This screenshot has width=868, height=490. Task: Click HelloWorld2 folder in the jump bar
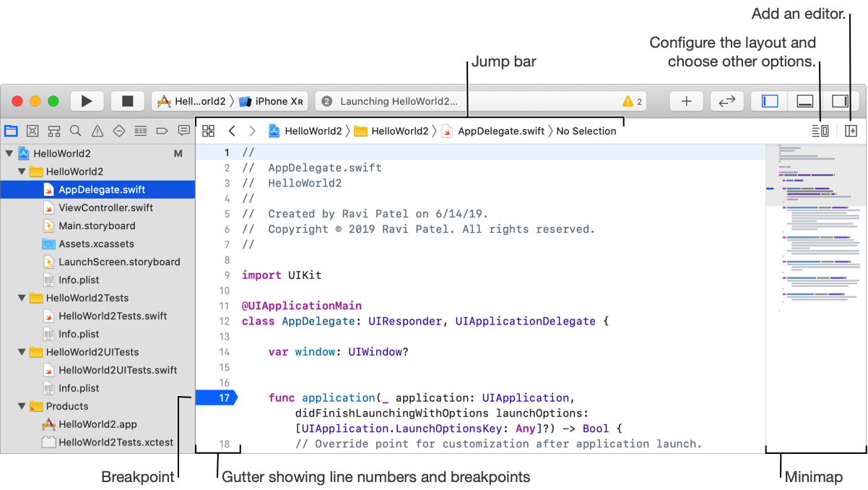[x=391, y=131]
